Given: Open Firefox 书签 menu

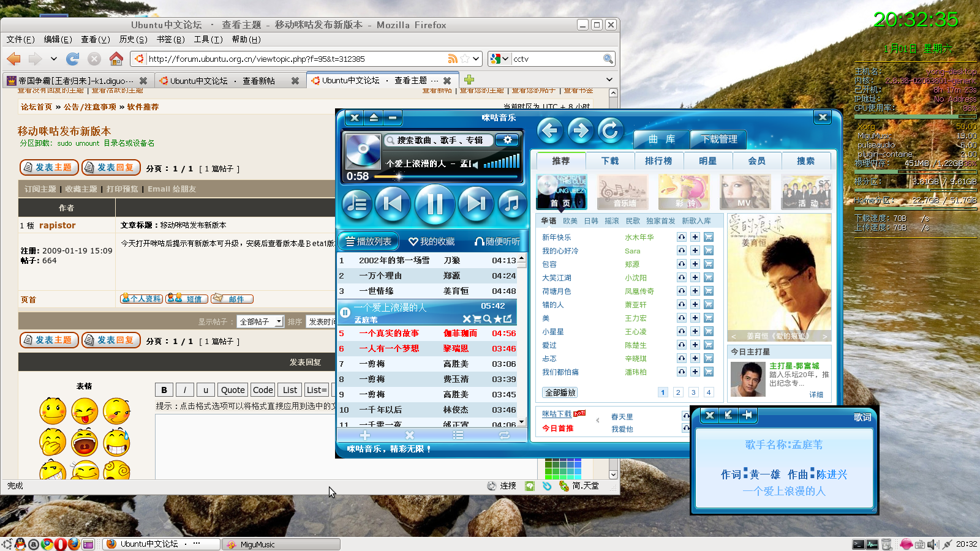Looking at the screenshot, I should [x=170, y=39].
